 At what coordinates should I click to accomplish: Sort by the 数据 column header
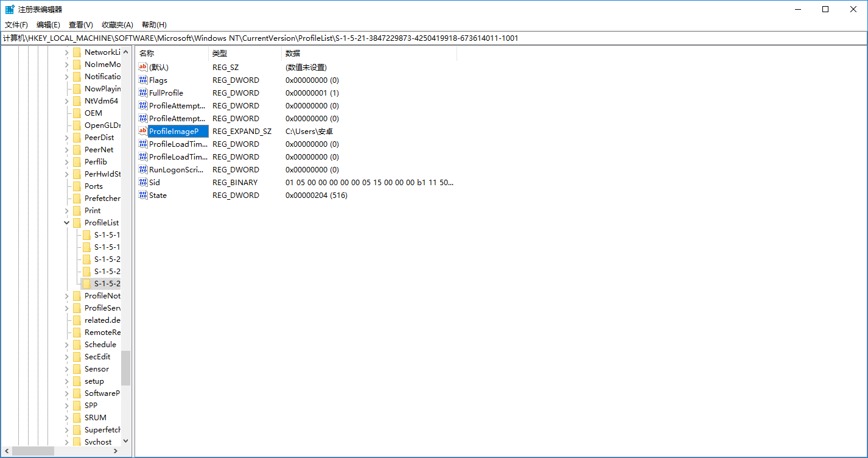click(369, 54)
